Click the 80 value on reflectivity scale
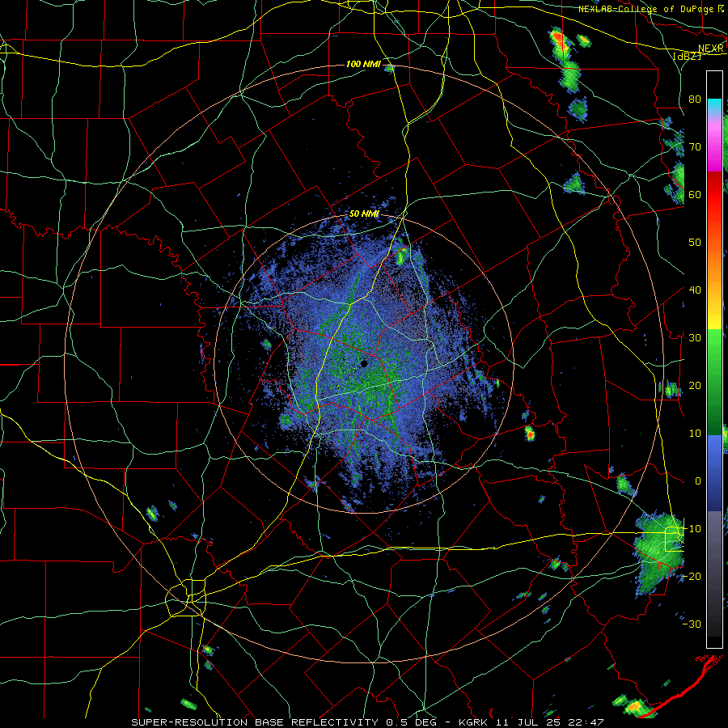Viewport: 728px width, 728px height. tap(695, 99)
